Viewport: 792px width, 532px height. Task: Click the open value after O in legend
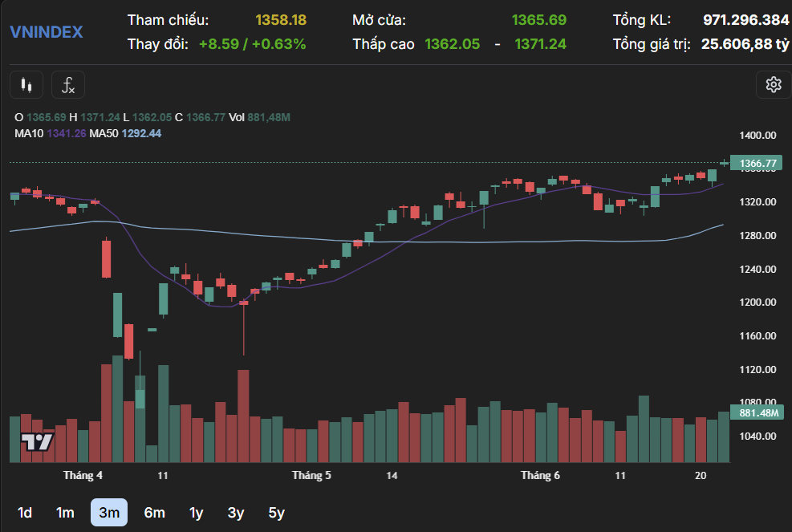tap(47, 117)
